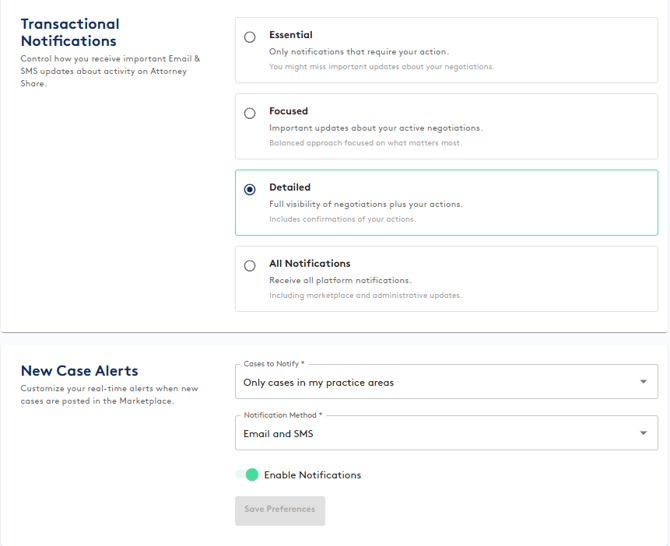The image size is (670, 546).
Task: Choose the Focused notifications radio option
Action: click(250, 113)
